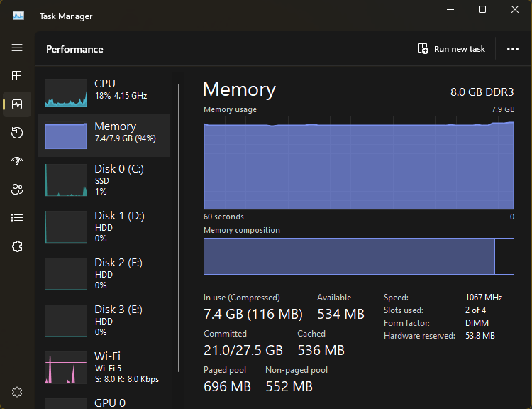Click the 'DIMM' form factor value
532x409 pixels.
pyautogui.click(x=477, y=323)
